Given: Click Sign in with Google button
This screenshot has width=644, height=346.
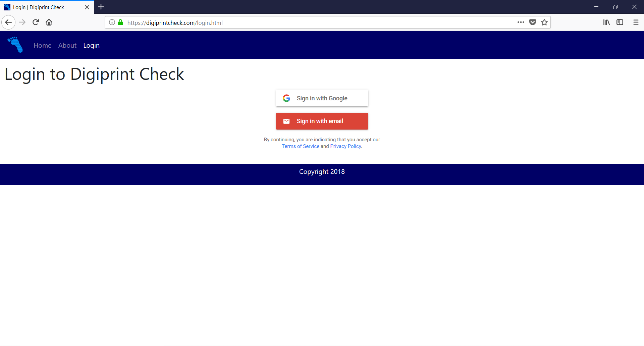Looking at the screenshot, I should pyautogui.click(x=322, y=98).
